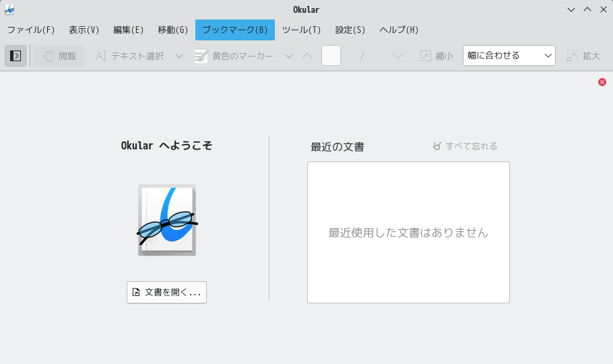613x364 pixels.
Task: Expand the 黄色のマーカー annotation dropdown arrow
Action: pyautogui.click(x=289, y=57)
